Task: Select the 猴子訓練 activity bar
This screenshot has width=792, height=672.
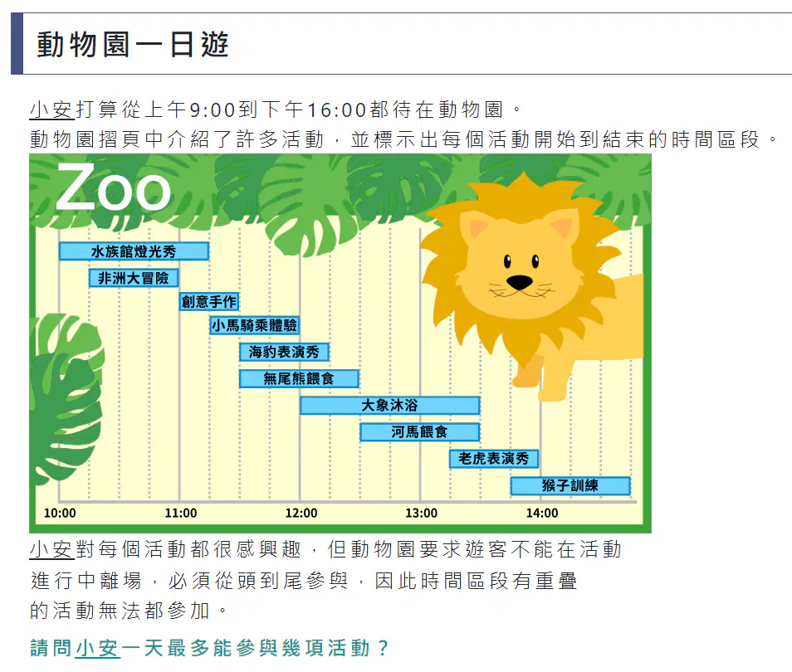Action: 570,485
